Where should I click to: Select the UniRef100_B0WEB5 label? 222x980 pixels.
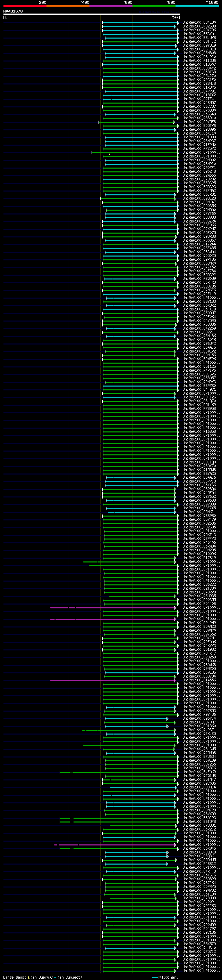tap(199, 672)
